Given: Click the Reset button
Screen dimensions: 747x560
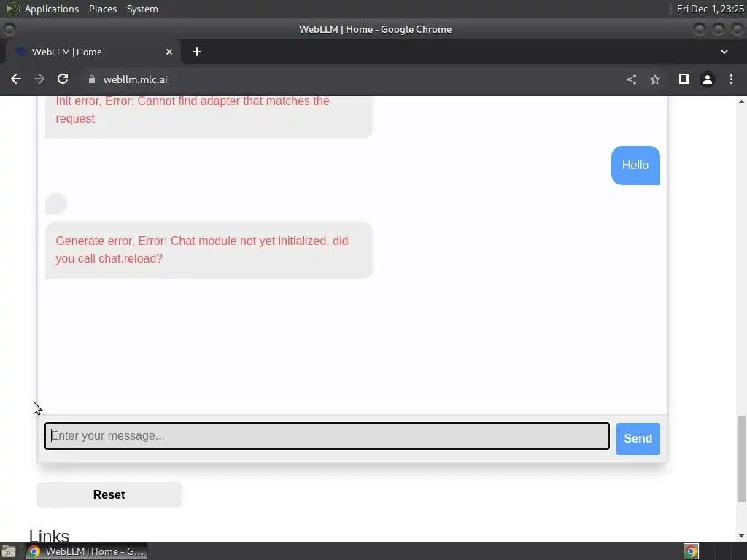Looking at the screenshot, I should click(x=109, y=495).
